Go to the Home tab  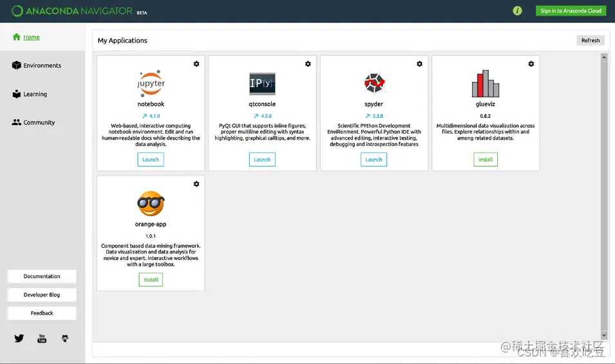tap(43, 37)
